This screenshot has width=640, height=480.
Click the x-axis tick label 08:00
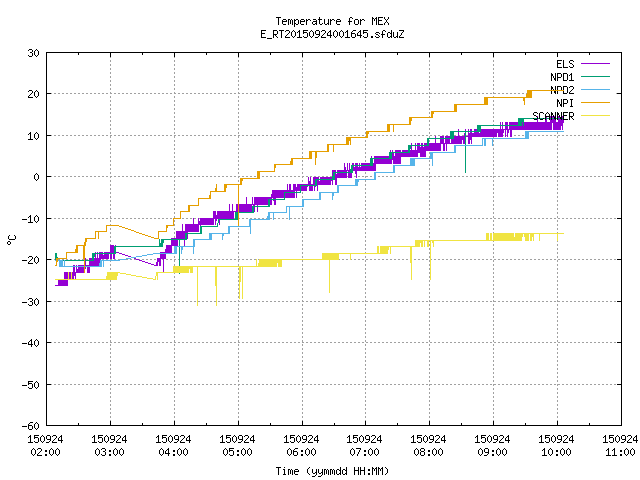coord(428,452)
